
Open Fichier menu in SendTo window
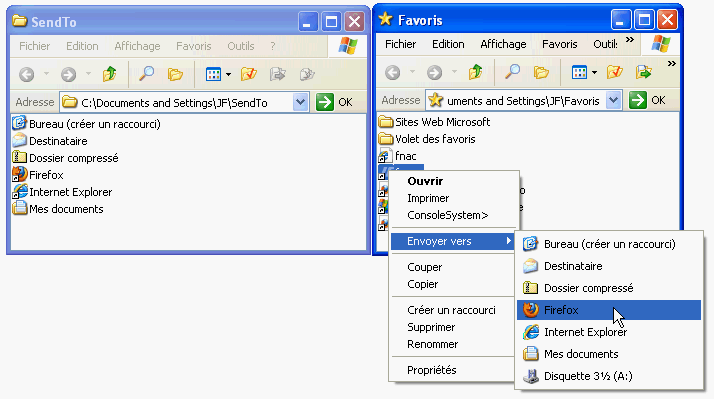35,46
